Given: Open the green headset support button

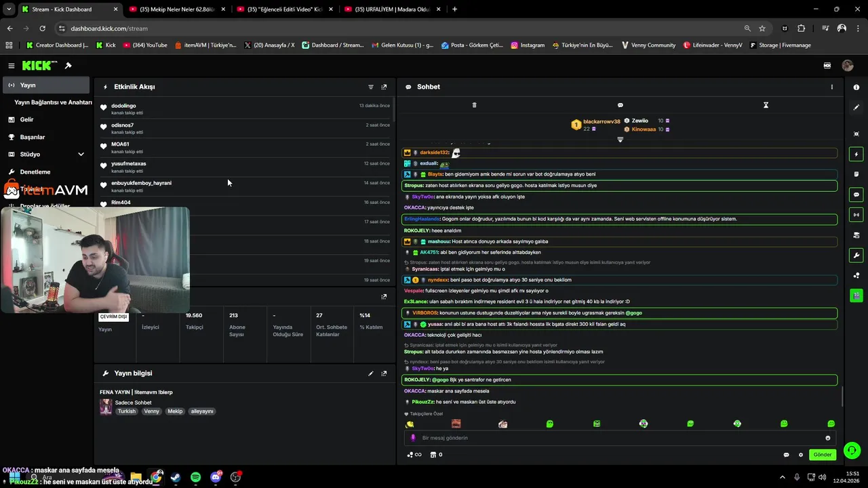Looking at the screenshot, I should 852,450.
